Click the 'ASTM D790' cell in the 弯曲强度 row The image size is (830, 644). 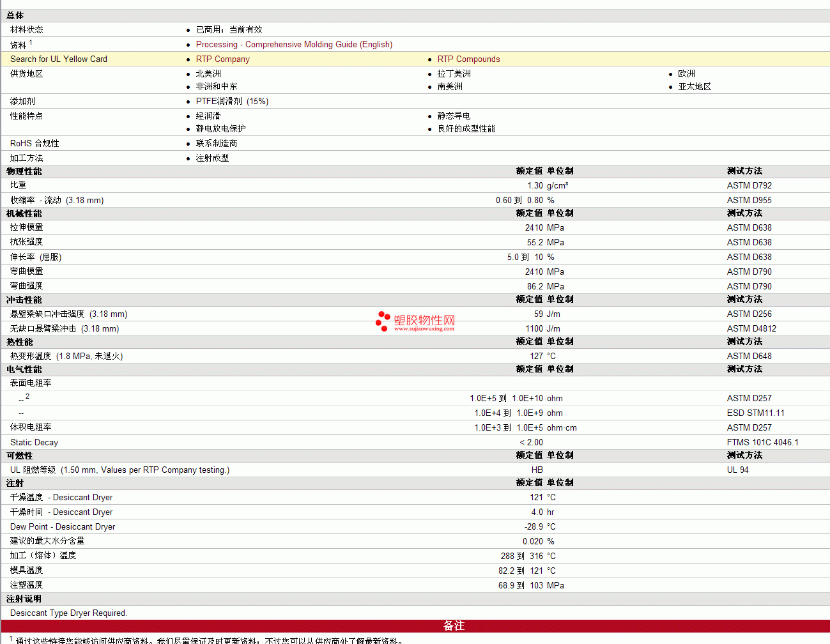749,286
